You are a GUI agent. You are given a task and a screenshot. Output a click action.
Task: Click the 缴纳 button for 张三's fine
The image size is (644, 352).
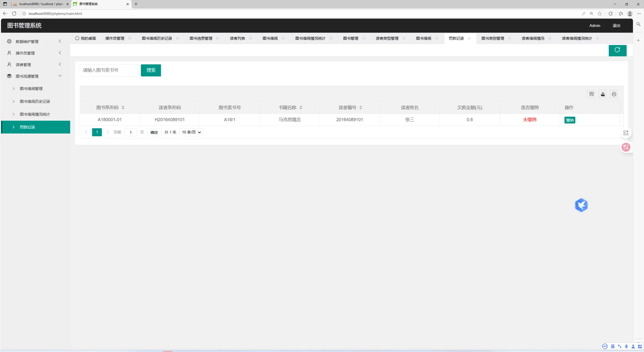tap(570, 120)
